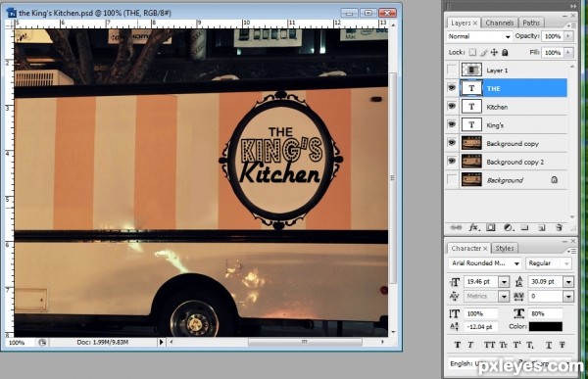This screenshot has height=379, width=588.
Task: Apply Small Caps style
Action: pos(504,345)
